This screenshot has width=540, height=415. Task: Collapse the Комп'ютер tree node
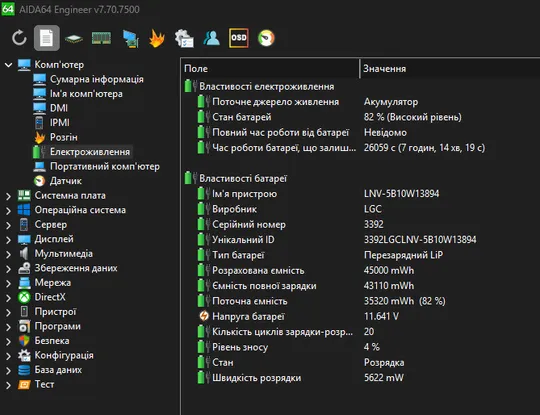click(x=8, y=65)
